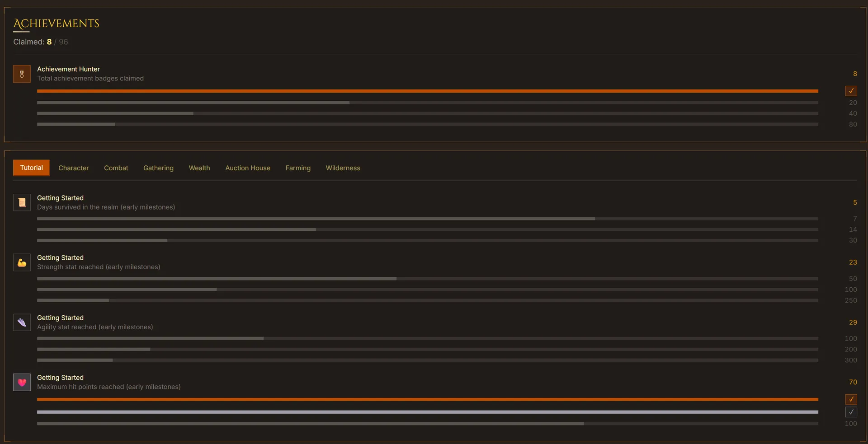The width and height of the screenshot is (868, 444).
Task: Select the Wealth tab
Action: click(x=199, y=168)
